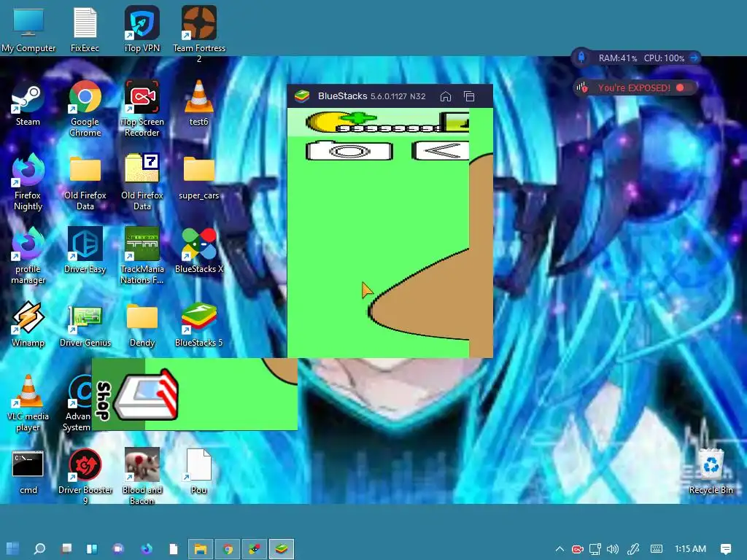
Task: Open the Recycle Bin
Action: (x=711, y=472)
